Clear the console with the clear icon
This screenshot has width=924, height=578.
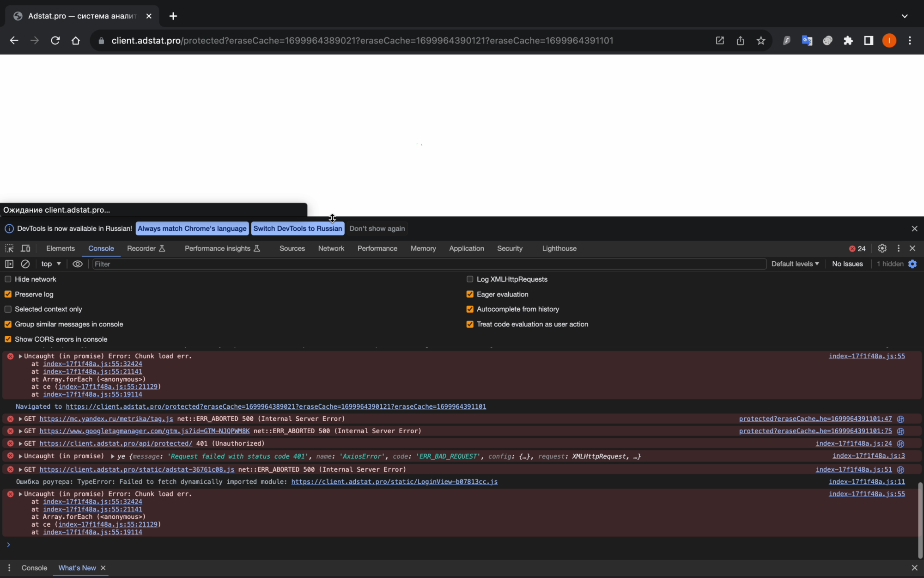(25, 264)
